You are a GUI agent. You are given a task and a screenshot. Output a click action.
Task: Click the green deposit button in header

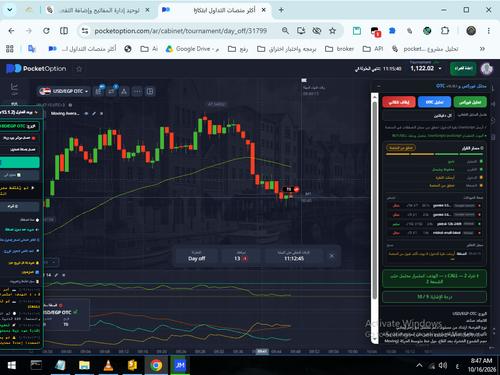coord(463,68)
